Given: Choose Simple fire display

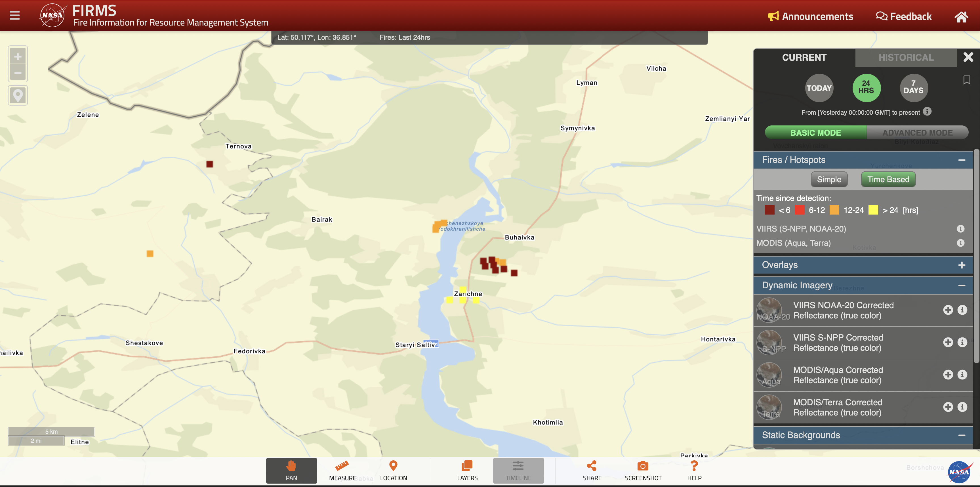Looking at the screenshot, I should 829,180.
